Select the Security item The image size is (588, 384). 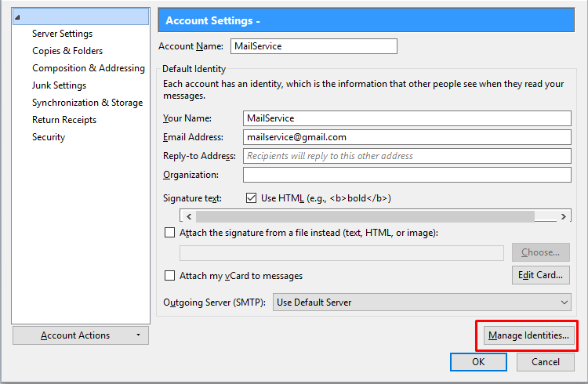(x=49, y=137)
